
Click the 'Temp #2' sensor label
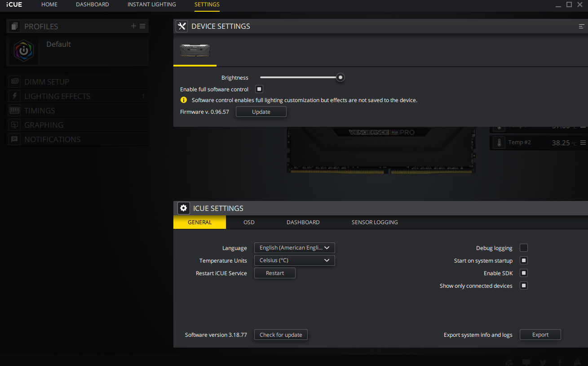[x=520, y=143]
